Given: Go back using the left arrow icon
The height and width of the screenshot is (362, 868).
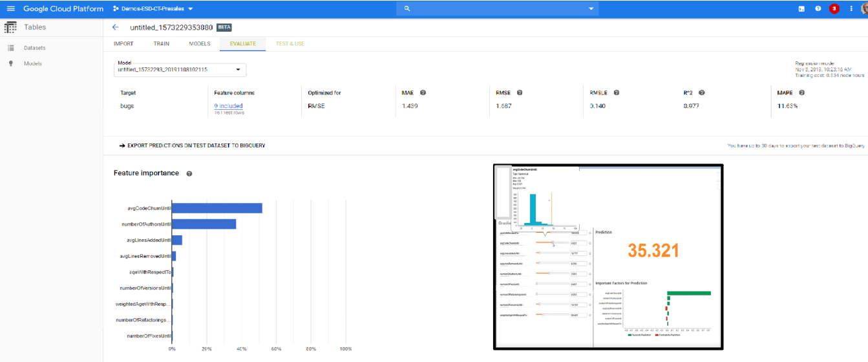Looking at the screenshot, I should click(x=116, y=27).
